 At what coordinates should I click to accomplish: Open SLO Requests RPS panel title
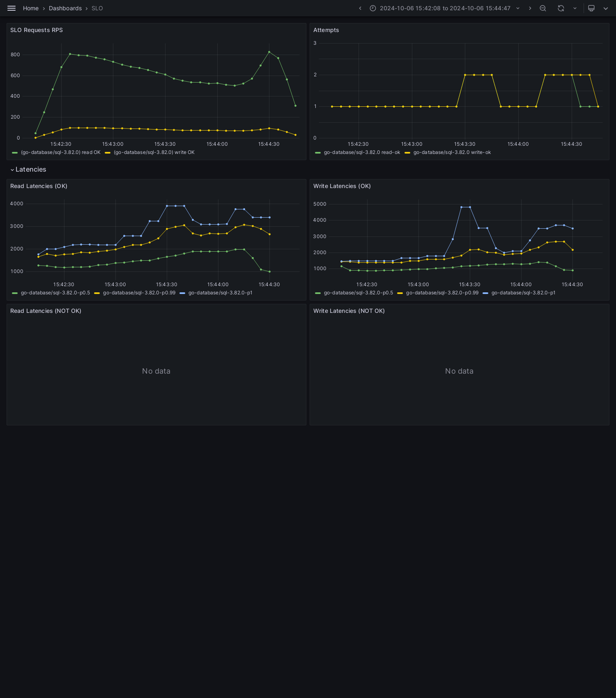[37, 30]
